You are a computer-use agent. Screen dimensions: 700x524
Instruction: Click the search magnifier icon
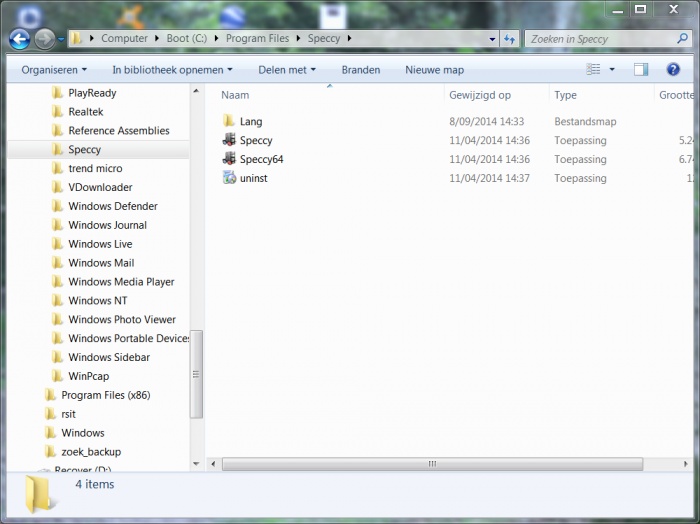pos(682,38)
